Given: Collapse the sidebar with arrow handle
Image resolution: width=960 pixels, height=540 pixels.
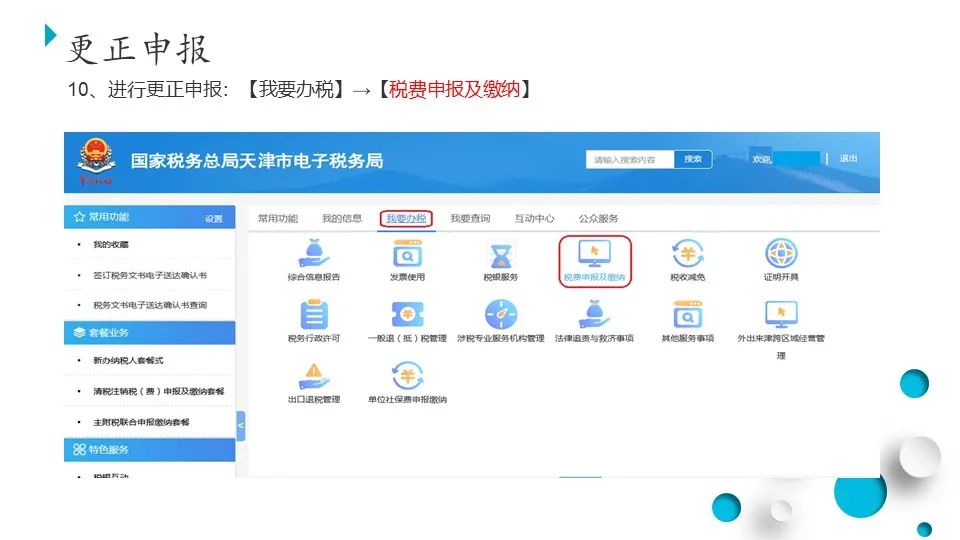Looking at the screenshot, I should [241, 426].
